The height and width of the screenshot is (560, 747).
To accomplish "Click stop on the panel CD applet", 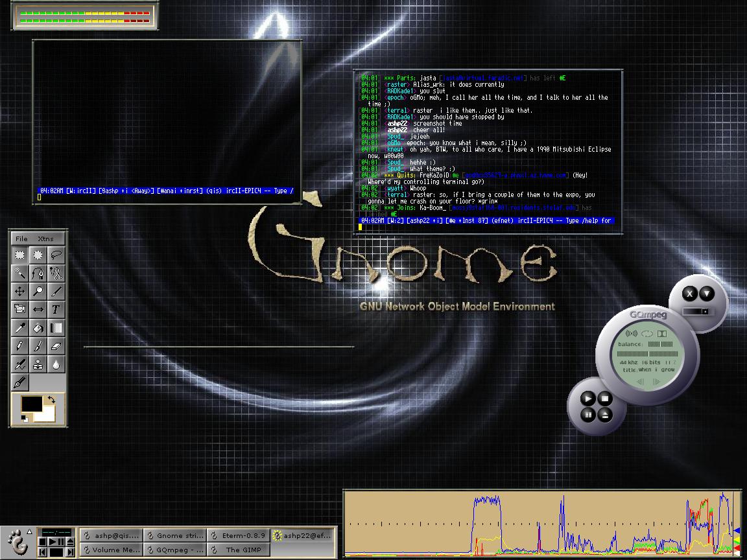I will pyautogui.click(x=42, y=542).
